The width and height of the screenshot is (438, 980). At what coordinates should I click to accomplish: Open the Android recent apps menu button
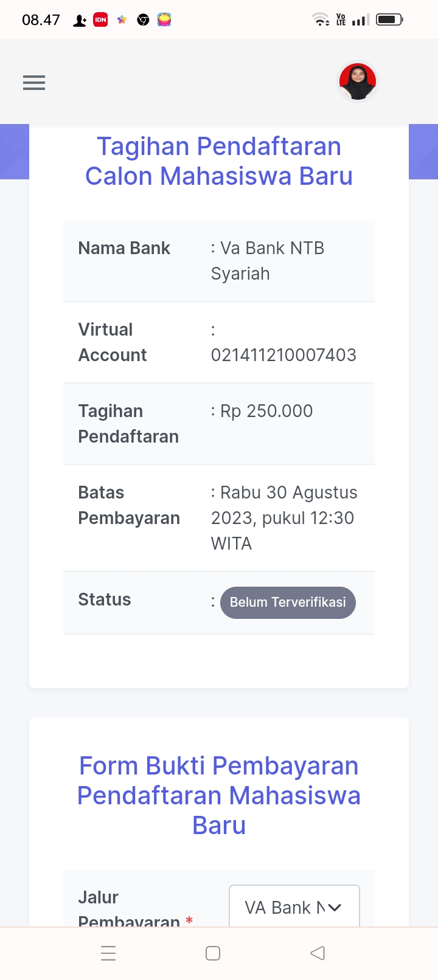108,953
